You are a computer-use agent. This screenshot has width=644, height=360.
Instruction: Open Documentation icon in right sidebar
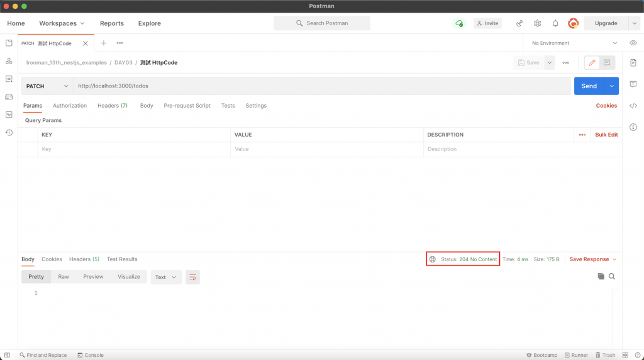(x=633, y=63)
